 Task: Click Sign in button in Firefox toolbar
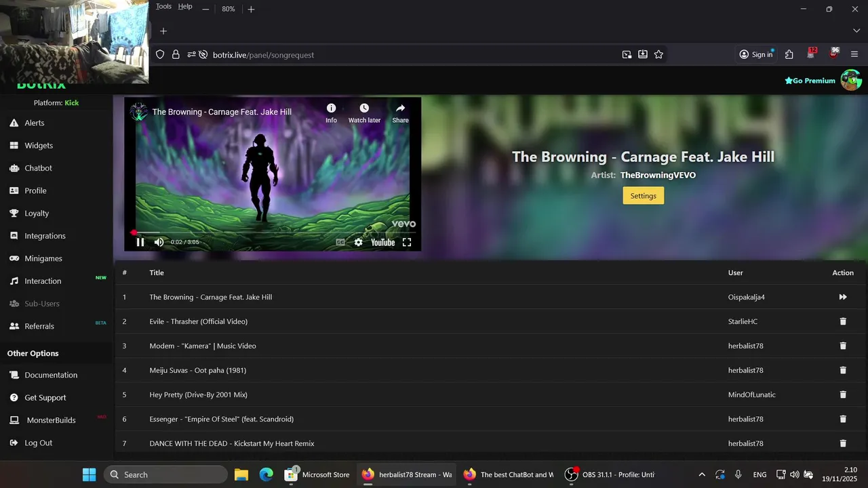click(x=756, y=54)
